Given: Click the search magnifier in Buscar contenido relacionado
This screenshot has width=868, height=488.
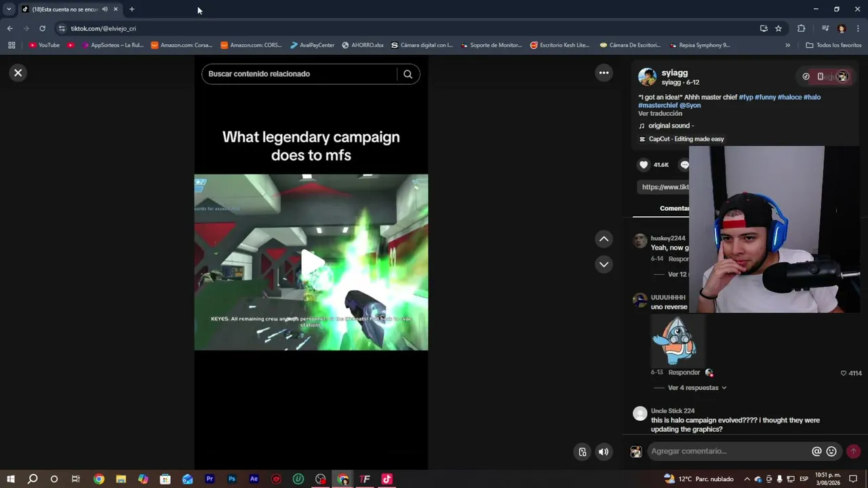Looking at the screenshot, I should [x=408, y=74].
